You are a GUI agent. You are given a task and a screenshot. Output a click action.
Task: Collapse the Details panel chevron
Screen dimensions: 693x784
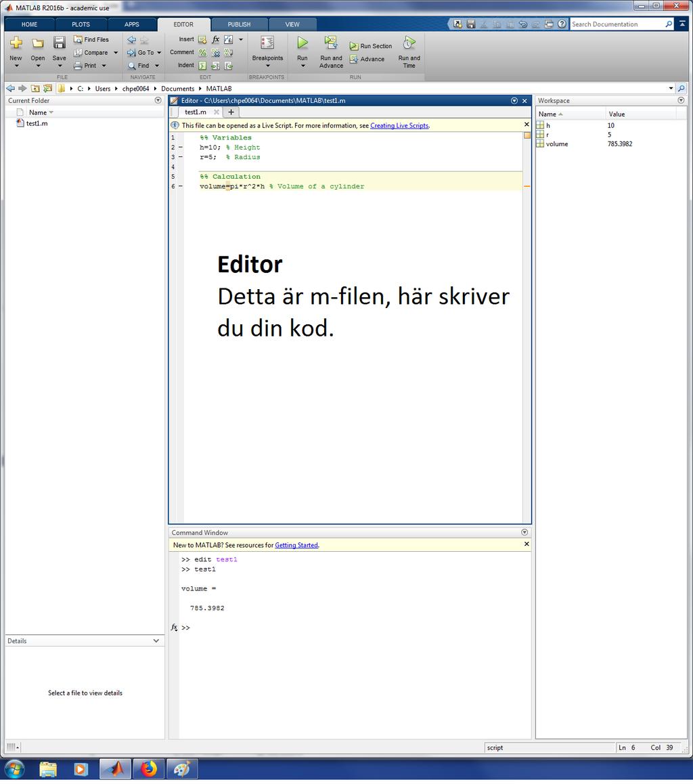point(156,641)
